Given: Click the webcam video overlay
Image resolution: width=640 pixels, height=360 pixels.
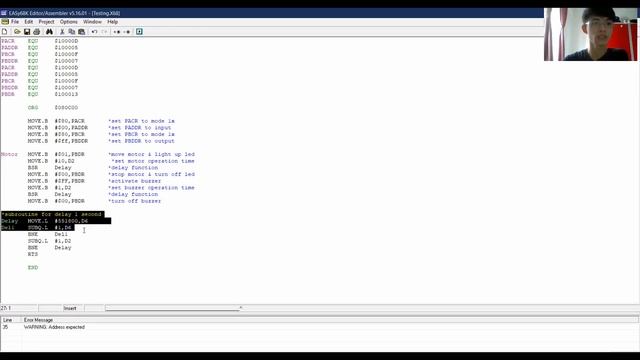Looking at the screenshot, I should (590, 34).
